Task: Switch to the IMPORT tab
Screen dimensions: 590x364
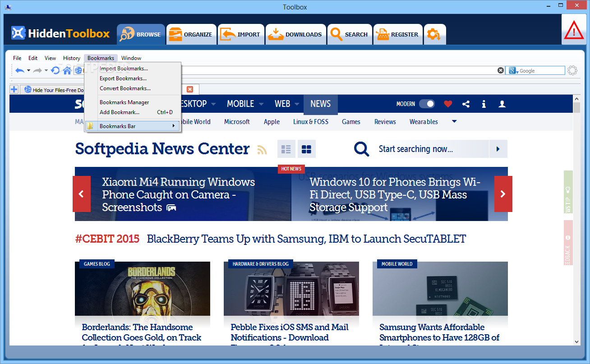Action: pos(241,34)
